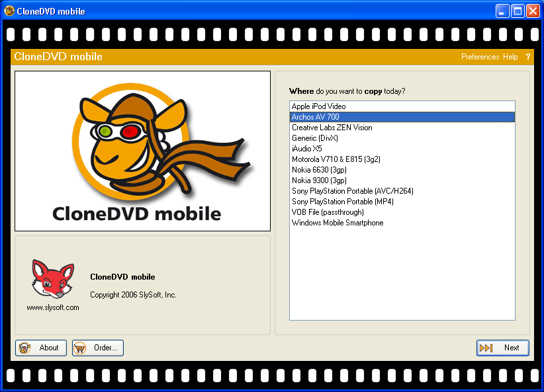This screenshot has width=544, height=392.
Task: Click the shopping cart icon on the Order button
Action: pos(80,348)
